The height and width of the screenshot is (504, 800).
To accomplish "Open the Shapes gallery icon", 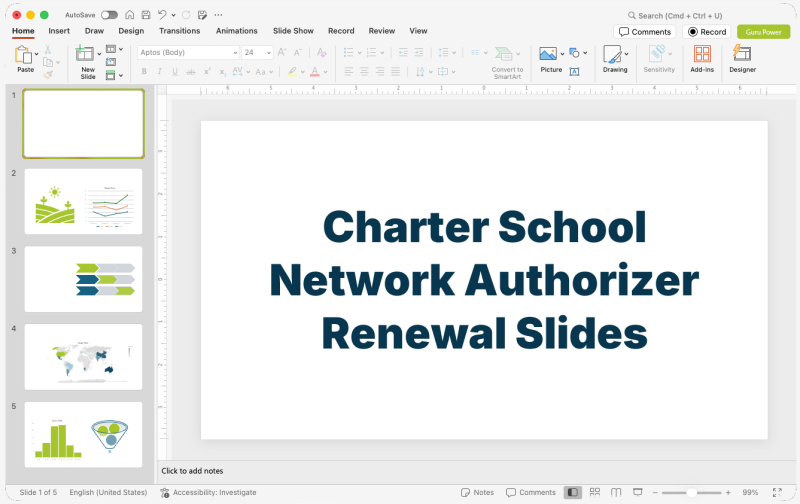I will coord(574,53).
